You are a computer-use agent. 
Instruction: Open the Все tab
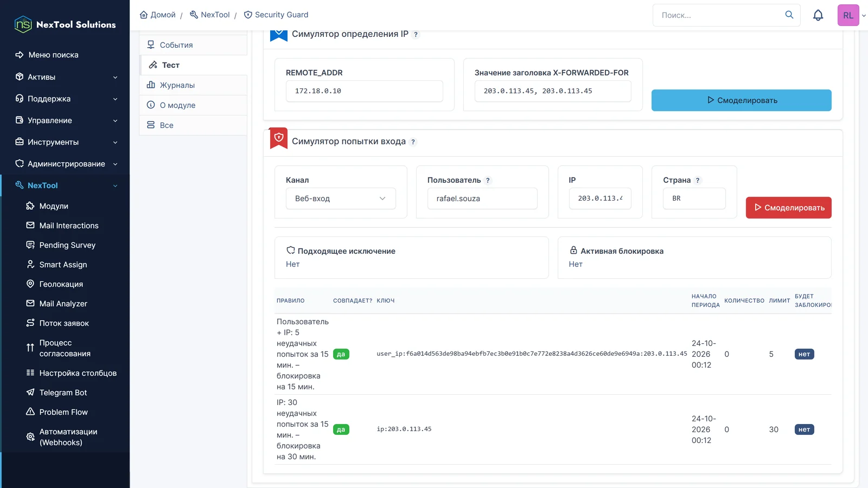point(193,125)
